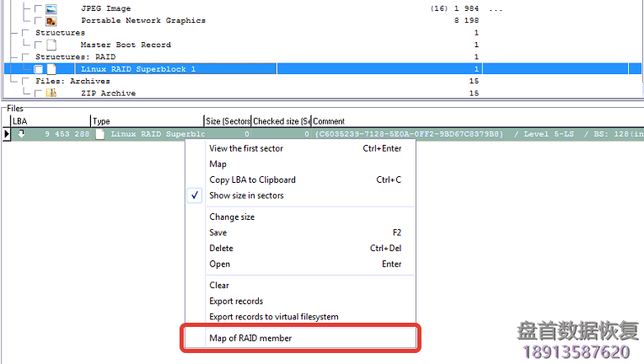Click the ZIP Archive folder icon

51,94
